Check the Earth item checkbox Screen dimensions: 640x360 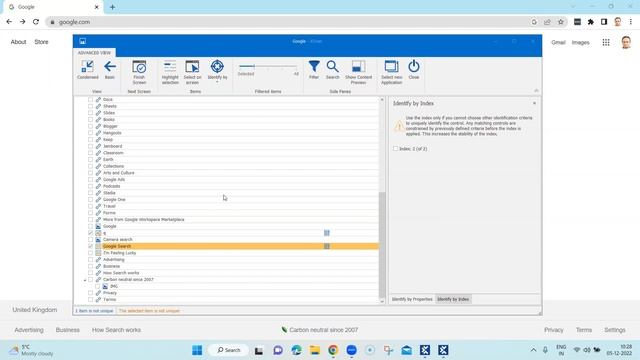click(91, 160)
